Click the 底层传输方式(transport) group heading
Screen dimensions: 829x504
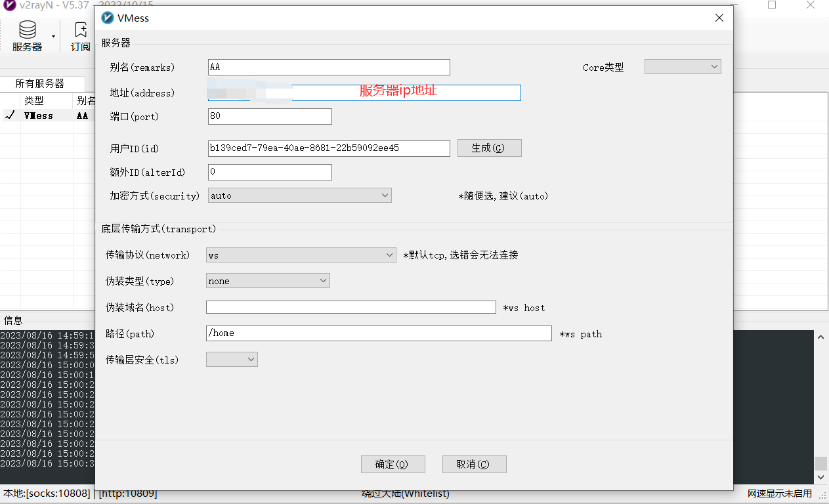159,229
